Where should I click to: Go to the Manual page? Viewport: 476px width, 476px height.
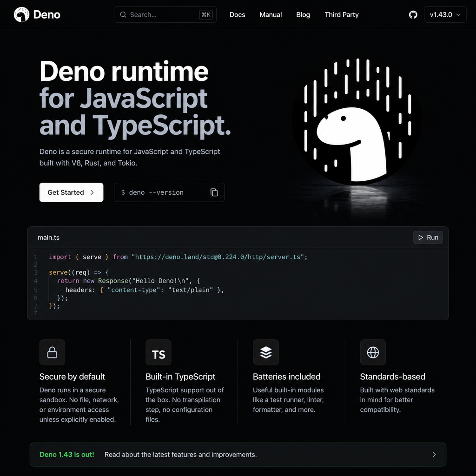pos(271,14)
